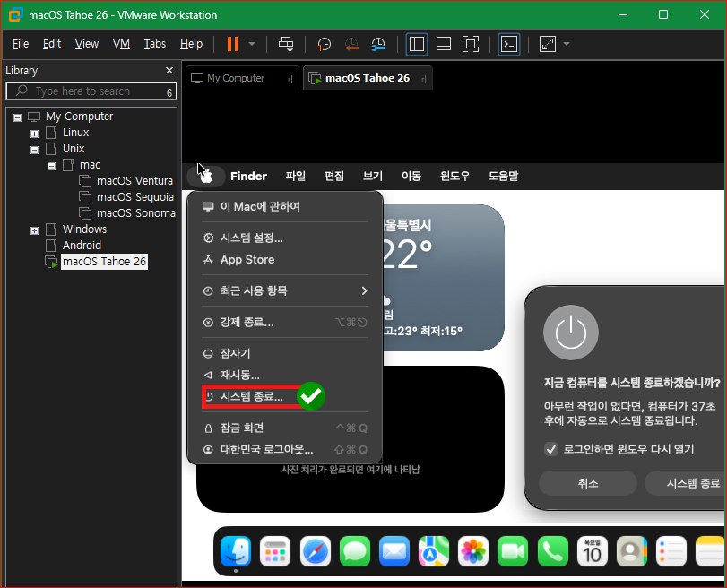Uncheck 로그인하면 윈도우 다시 열기 checkbox

point(550,449)
